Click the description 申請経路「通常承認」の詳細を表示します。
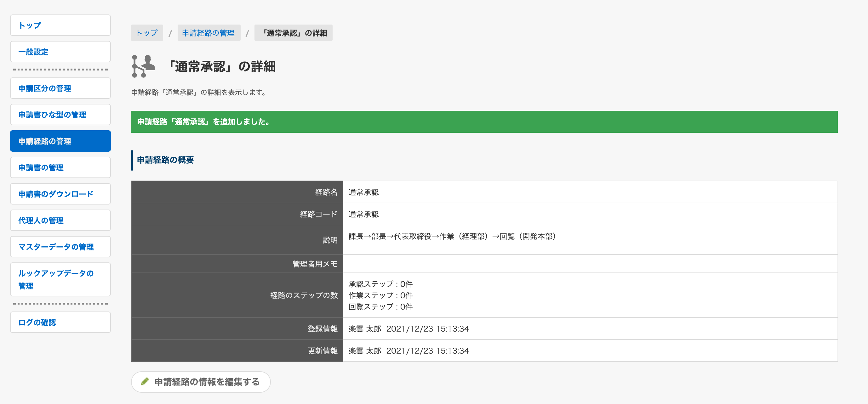Screen dimensions: 868x404 tap(200, 93)
